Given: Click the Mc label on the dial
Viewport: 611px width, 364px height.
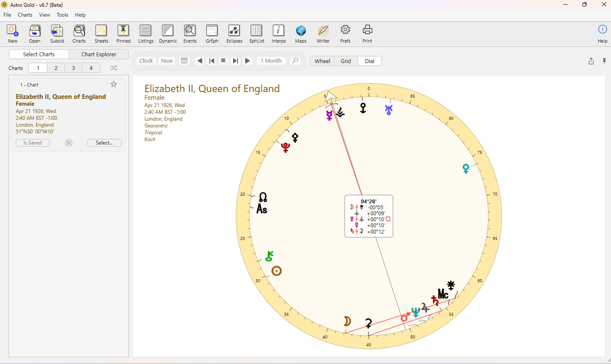Looking at the screenshot, I should coord(443,294).
